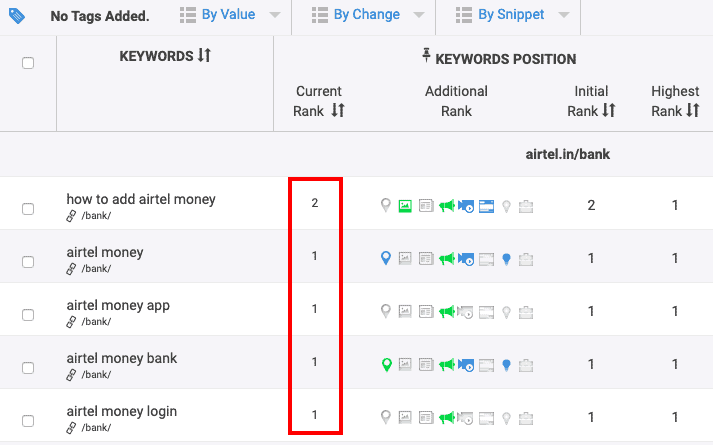The image size is (713, 445).
Task: Open the /bank/ URL under how to add airtel money
Action: tap(96, 216)
